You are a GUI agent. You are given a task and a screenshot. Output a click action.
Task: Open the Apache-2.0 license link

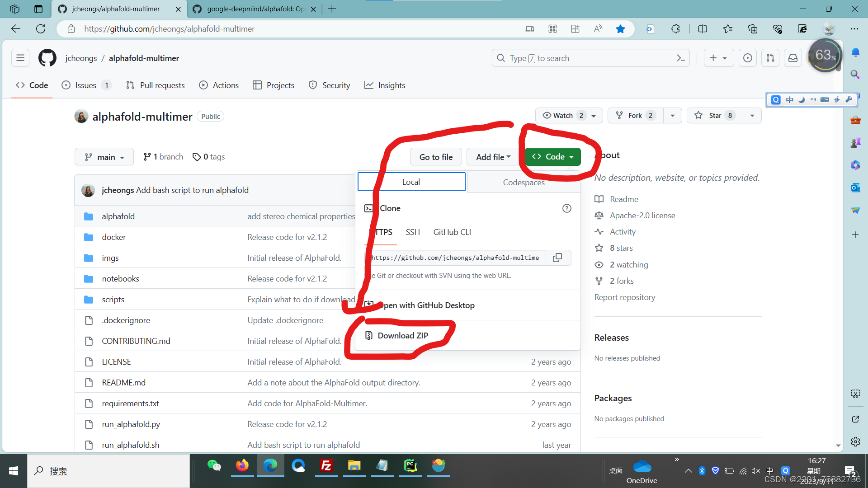tap(642, 216)
